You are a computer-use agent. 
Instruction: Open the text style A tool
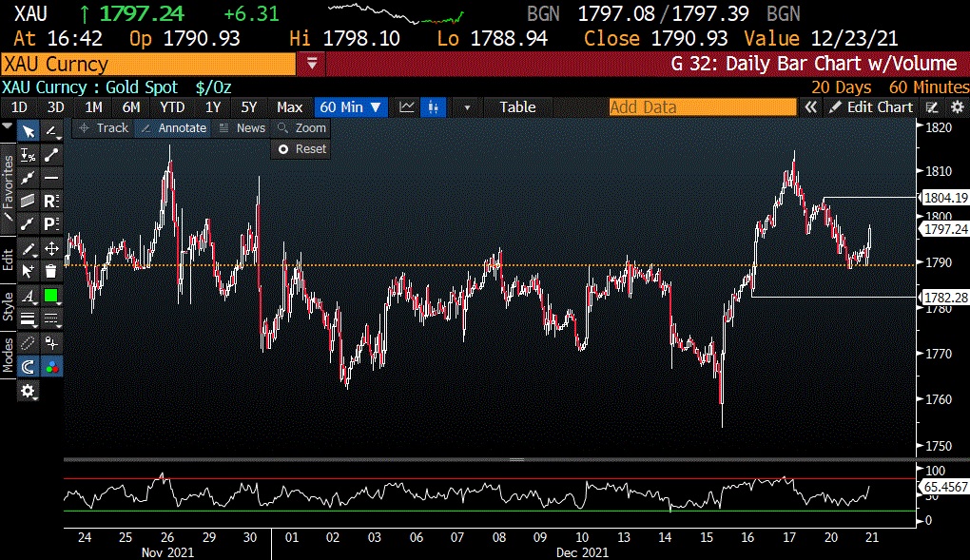[29, 295]
